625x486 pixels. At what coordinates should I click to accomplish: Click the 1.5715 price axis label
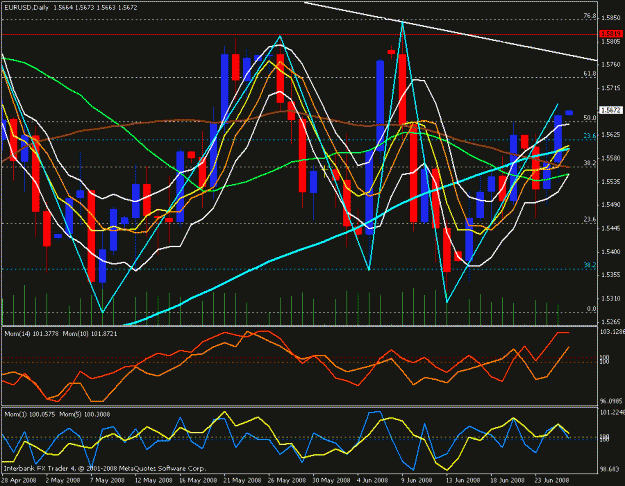tap(610, 88)
